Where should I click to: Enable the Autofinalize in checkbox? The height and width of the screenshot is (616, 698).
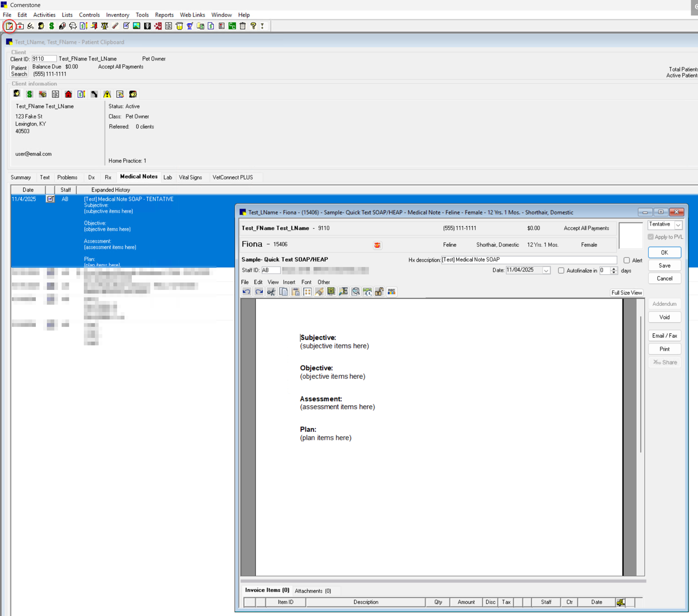click(561, 271)
